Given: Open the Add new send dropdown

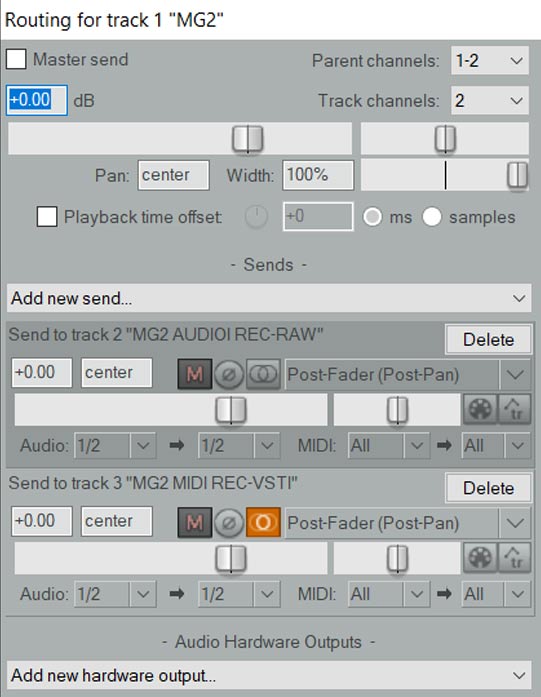Looking at the screenshot, I should pyautogui.click(x=269, y=298).
